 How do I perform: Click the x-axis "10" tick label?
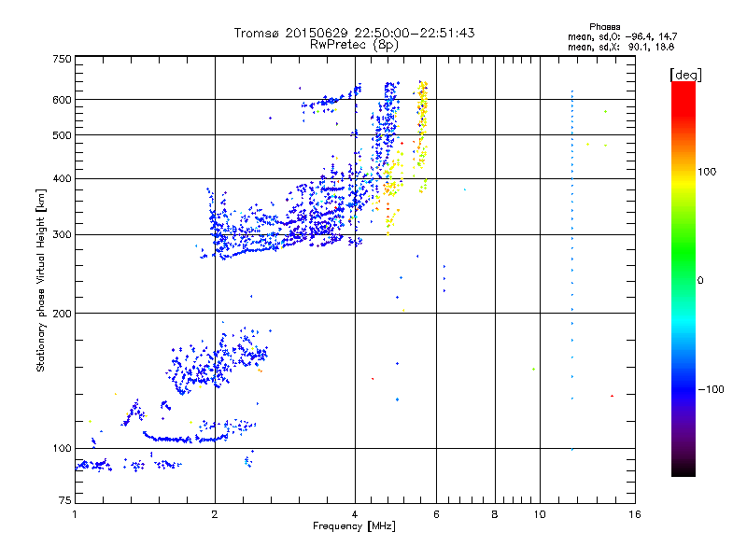[540, 514]
